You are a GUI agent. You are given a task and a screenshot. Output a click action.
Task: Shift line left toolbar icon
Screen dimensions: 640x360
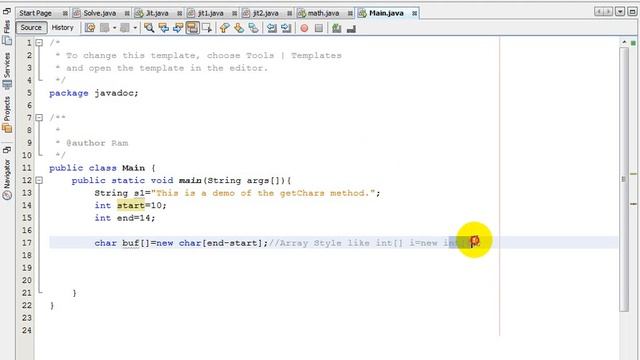(x=271, y=28)
